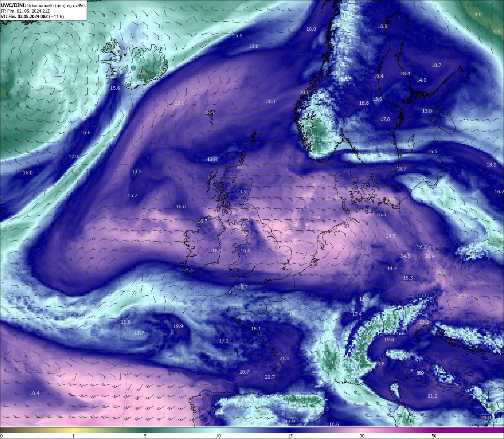This screenshot has width=504, height=439.
Task: Click the colour scale tick labelled 30
Action: (x=362, y=436)
